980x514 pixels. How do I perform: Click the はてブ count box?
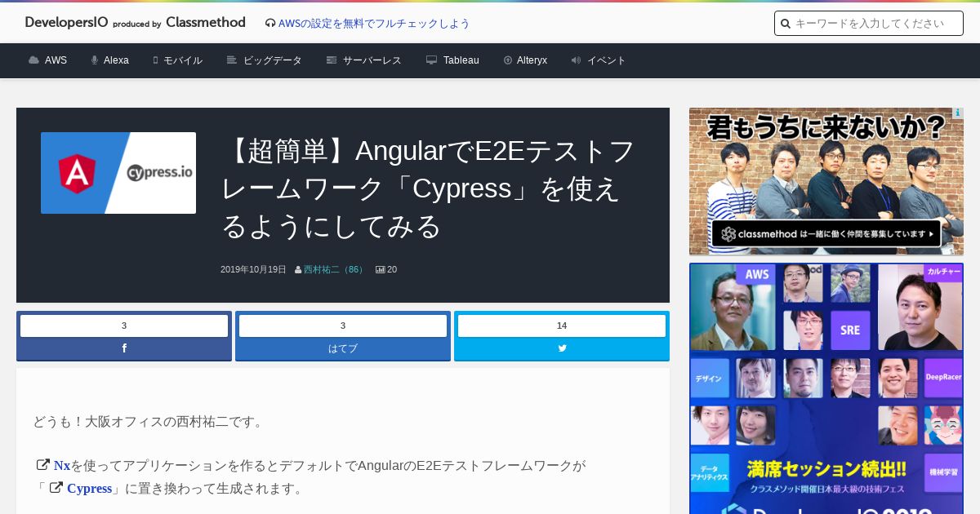[343, 326]
